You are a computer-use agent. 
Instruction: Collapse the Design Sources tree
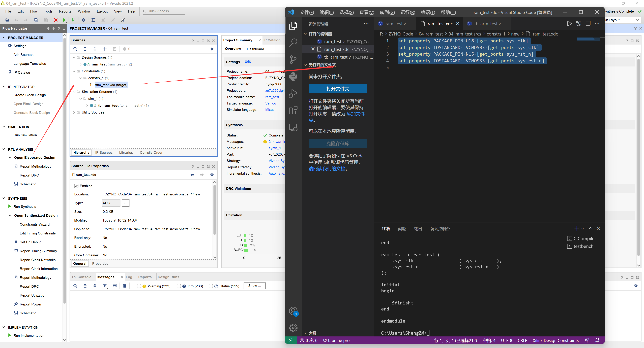coord(74,57)
